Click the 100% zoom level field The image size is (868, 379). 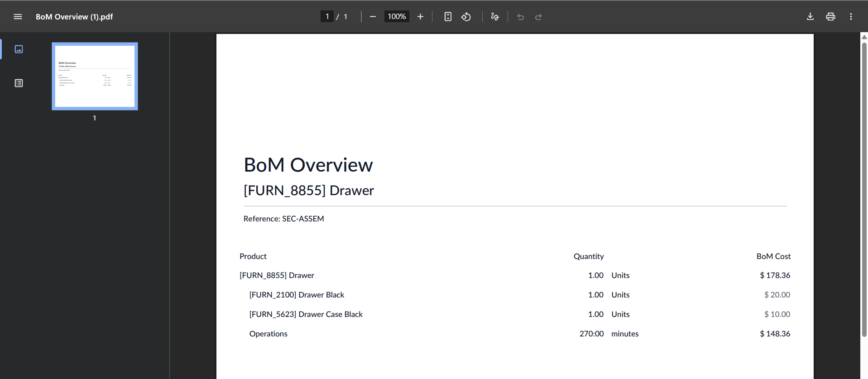(x=397, y=17)
